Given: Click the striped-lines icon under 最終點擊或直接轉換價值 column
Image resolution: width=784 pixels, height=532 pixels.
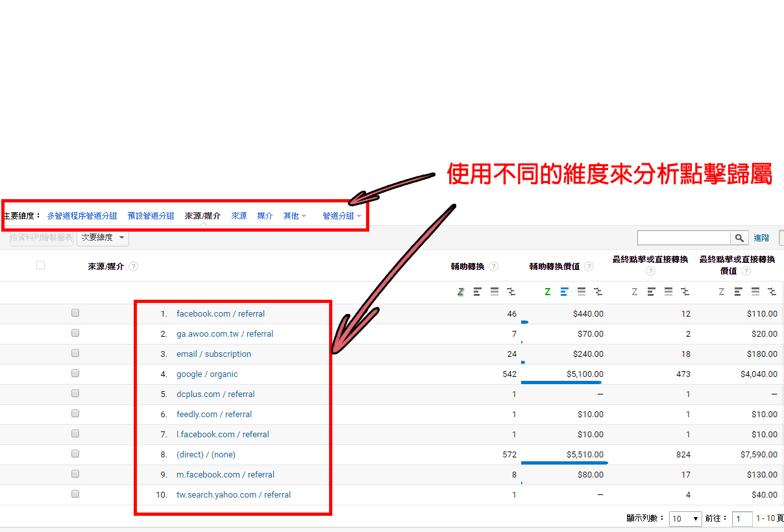Looking at the screenshot, I should coord(755,292).
